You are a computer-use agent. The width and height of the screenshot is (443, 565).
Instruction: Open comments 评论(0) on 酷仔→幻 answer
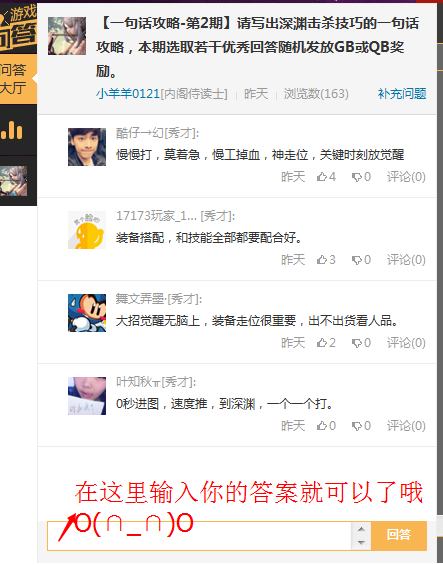(406, 177)
